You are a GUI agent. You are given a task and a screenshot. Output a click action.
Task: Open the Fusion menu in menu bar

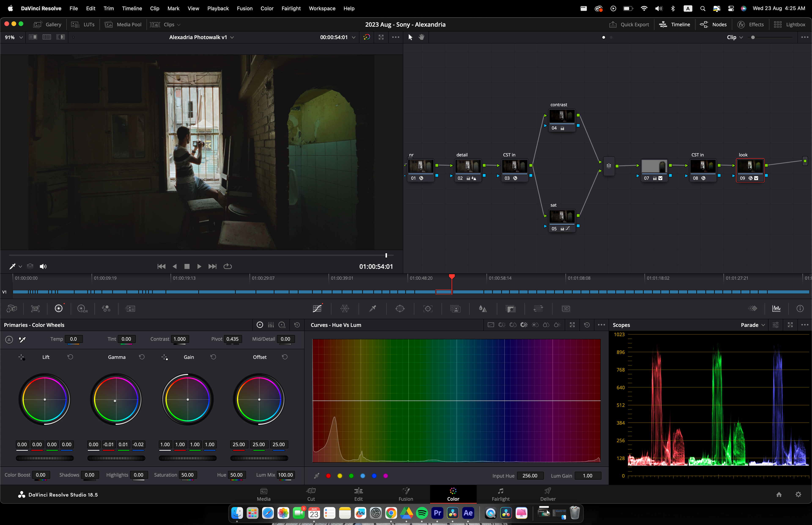(244, 8)
